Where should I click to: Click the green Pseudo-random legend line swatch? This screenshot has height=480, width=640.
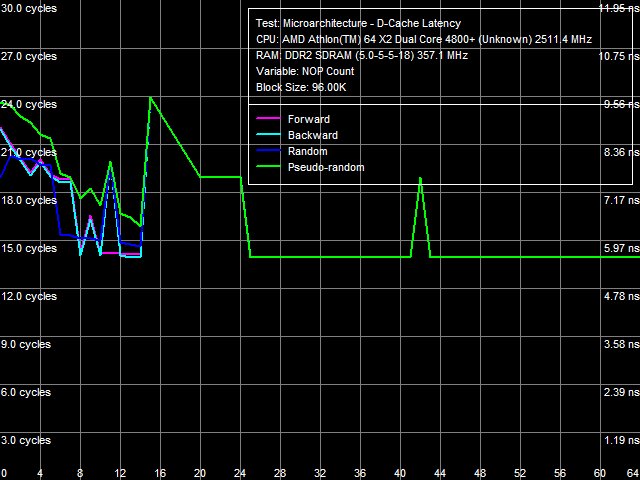tap(268, 168)
